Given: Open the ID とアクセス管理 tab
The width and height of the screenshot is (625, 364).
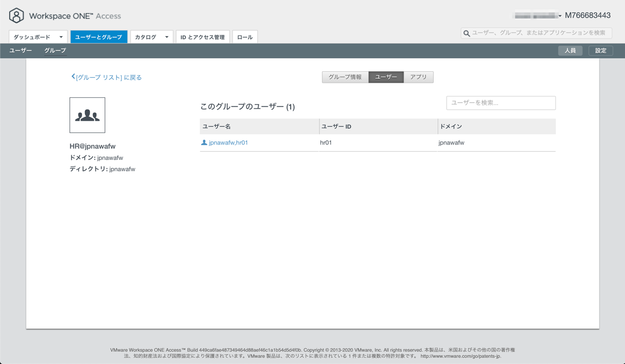Looking at the screenshot, I should (202, 37).
